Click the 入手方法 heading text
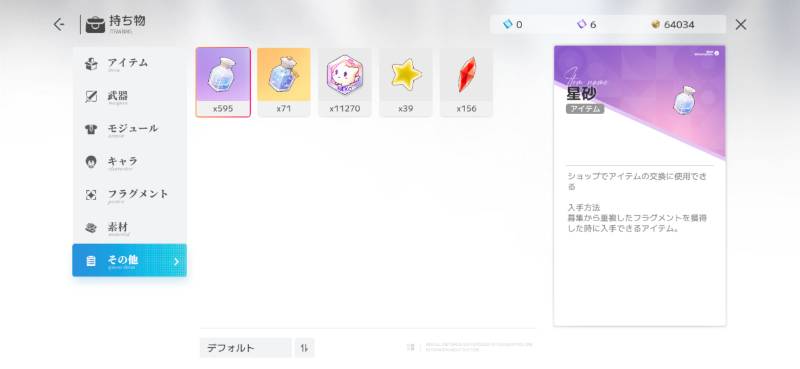This screenshot has height=369, width=800. [x=584, y=208]
